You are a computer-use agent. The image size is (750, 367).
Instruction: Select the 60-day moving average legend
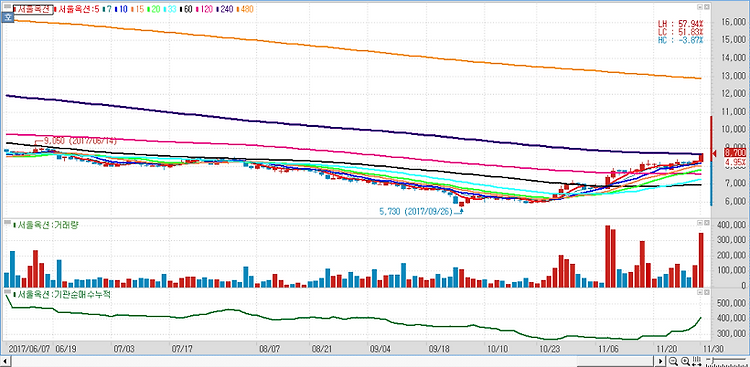tap(186, 9)
